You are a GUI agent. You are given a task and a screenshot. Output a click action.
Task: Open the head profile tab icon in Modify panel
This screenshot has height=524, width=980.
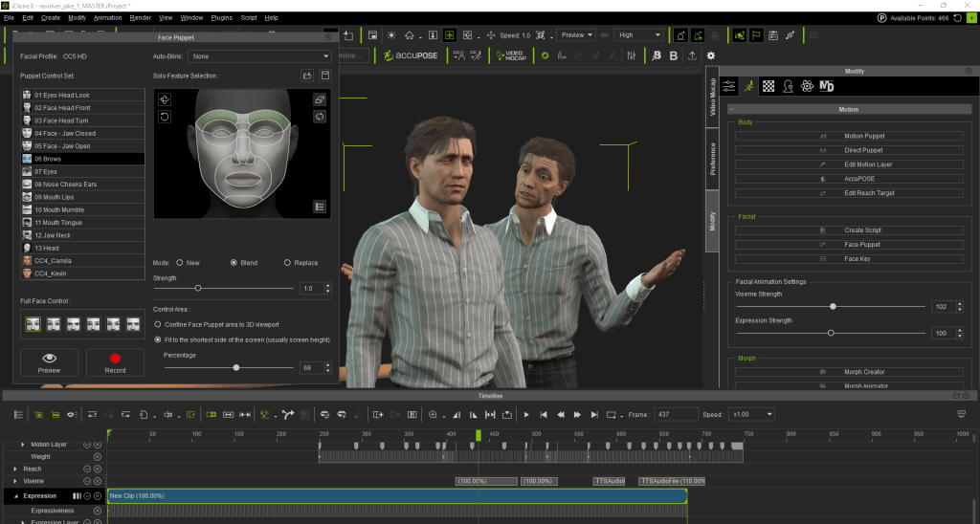click(x=788, y=86)
